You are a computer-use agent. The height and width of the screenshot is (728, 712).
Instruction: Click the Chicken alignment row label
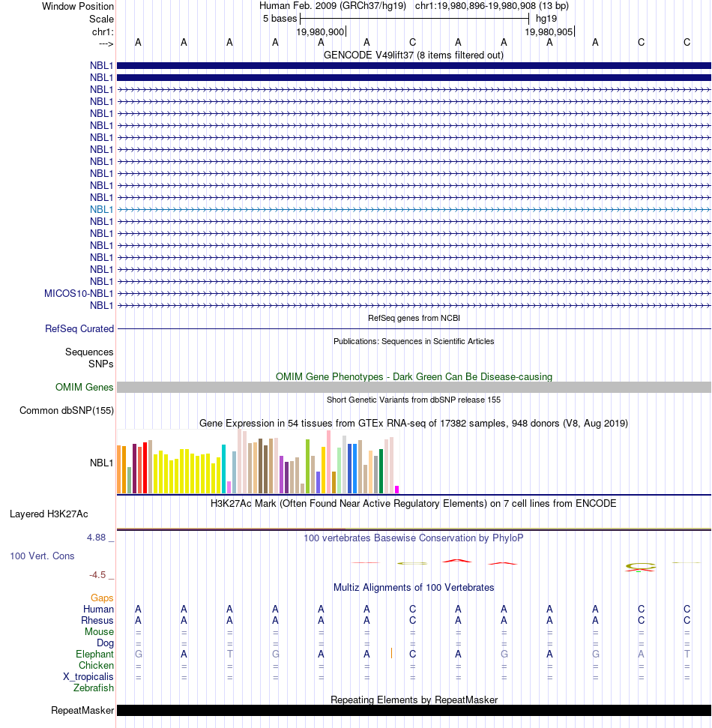[x=96, y=665]
